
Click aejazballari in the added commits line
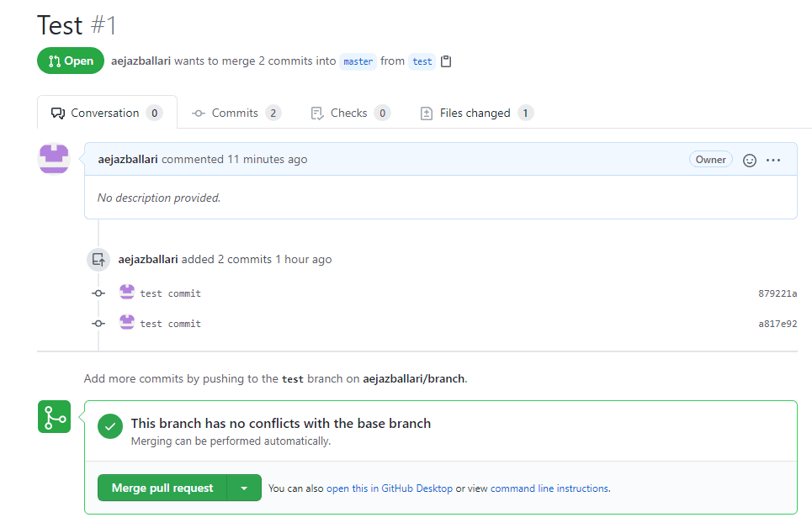pyautogui.click(x=148, y=259)
